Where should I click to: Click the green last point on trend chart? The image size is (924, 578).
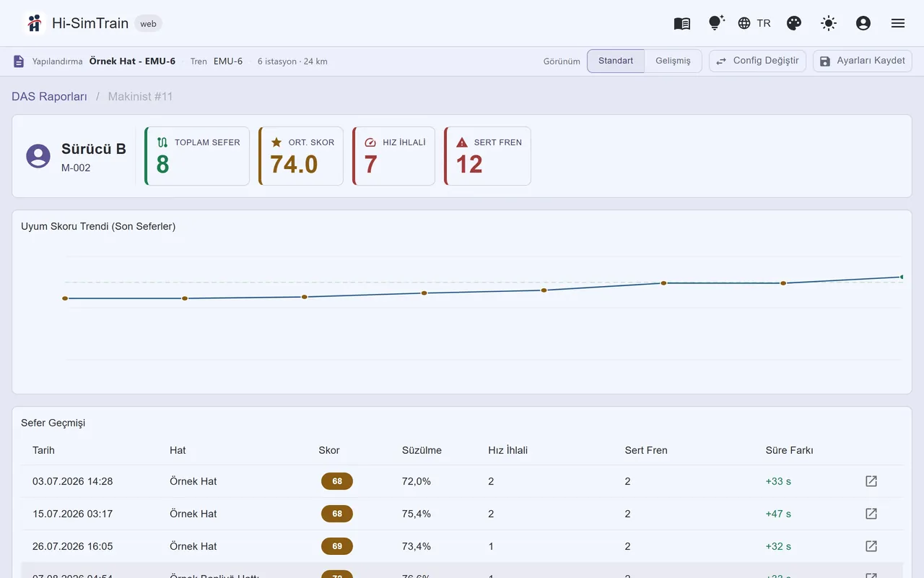pos(902,277)
